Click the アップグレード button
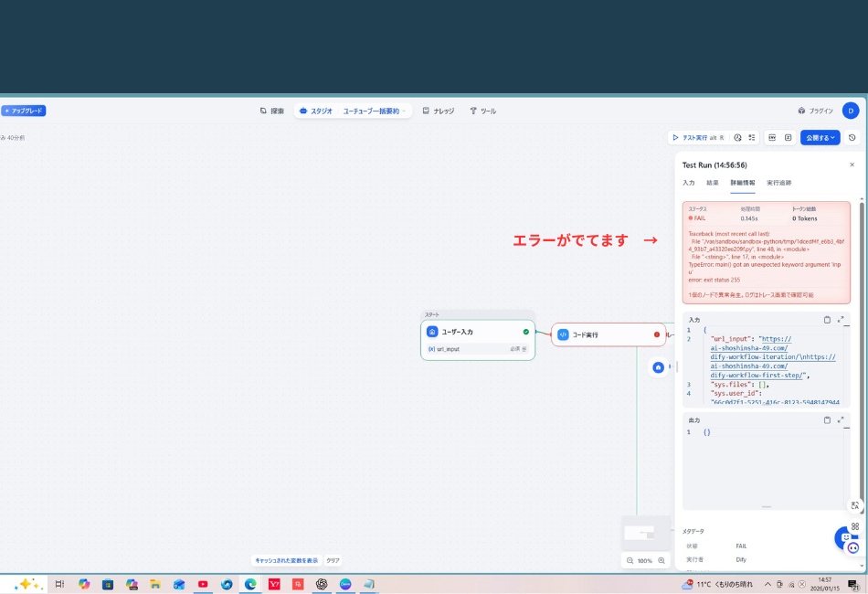This screenshot has width=868, height=594. point(25,111)
